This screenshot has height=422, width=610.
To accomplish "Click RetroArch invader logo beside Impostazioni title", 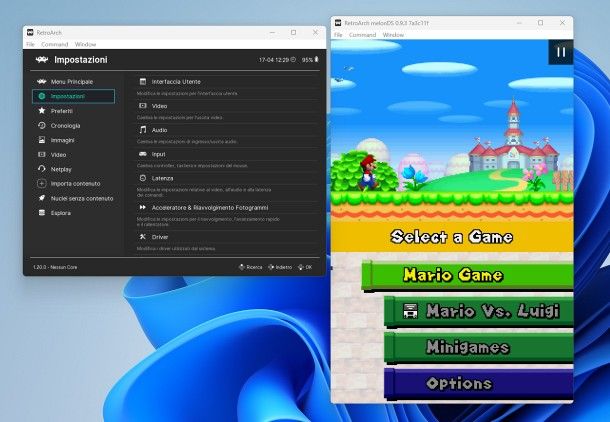I will 42,60.
